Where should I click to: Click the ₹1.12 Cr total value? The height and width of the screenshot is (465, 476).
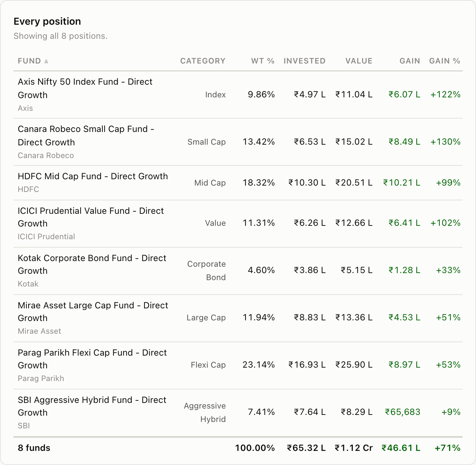click(354, 448)
